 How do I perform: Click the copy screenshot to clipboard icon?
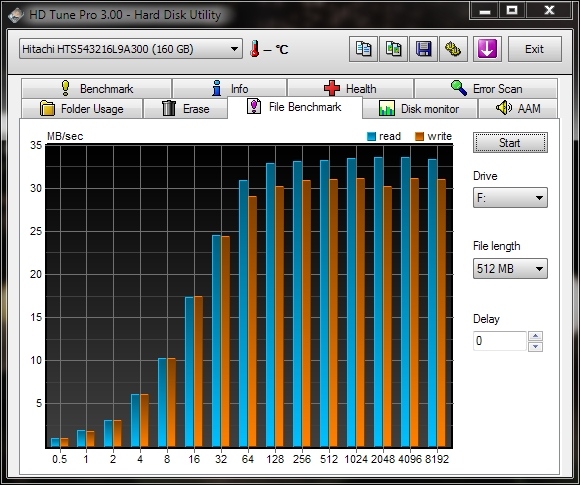point(393,49)
